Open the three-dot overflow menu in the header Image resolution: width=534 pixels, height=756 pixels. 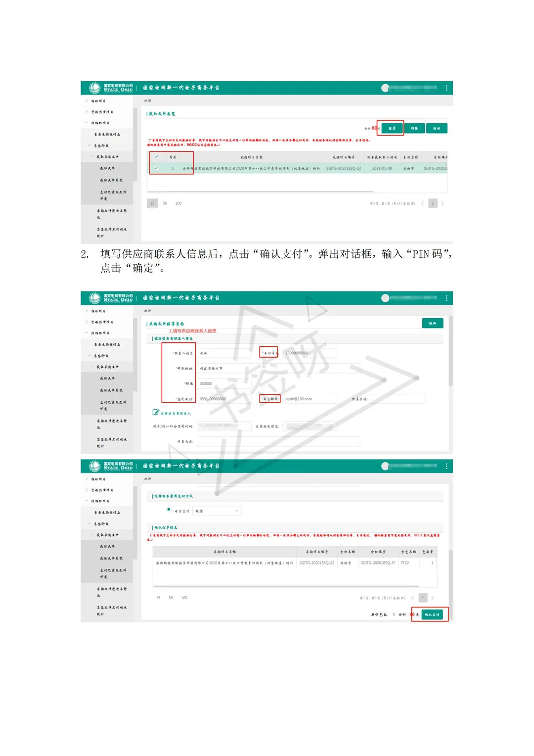coord(446,87)
